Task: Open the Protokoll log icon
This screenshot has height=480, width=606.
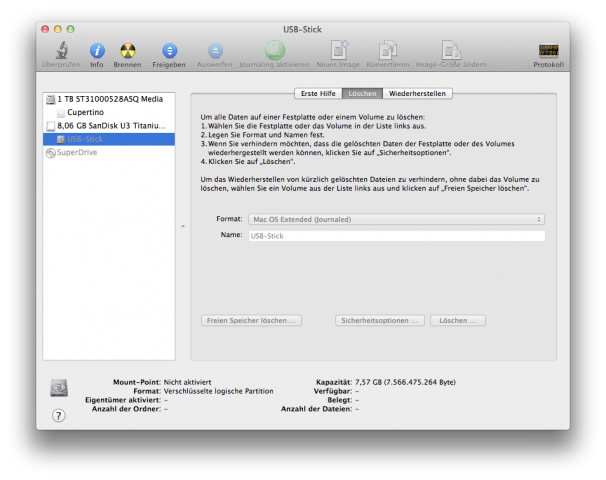Action: tap(548, 50)
